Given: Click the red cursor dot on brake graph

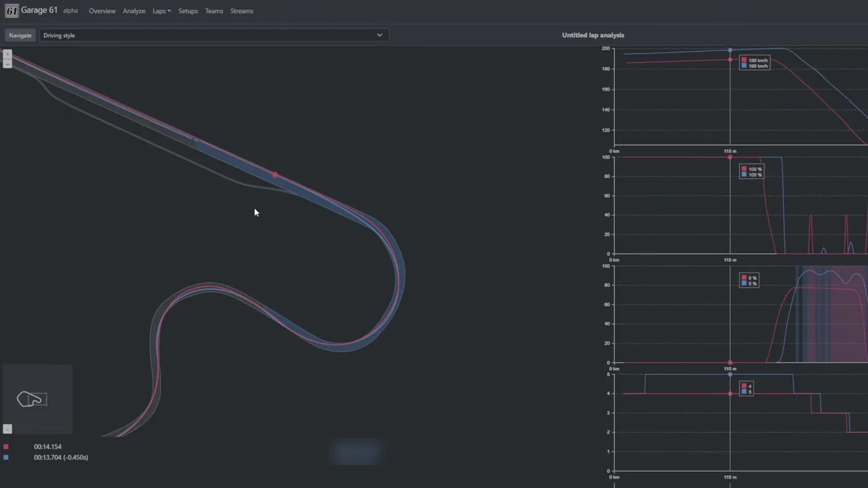Looking at the screenshot, I should (x=730, y=363).
